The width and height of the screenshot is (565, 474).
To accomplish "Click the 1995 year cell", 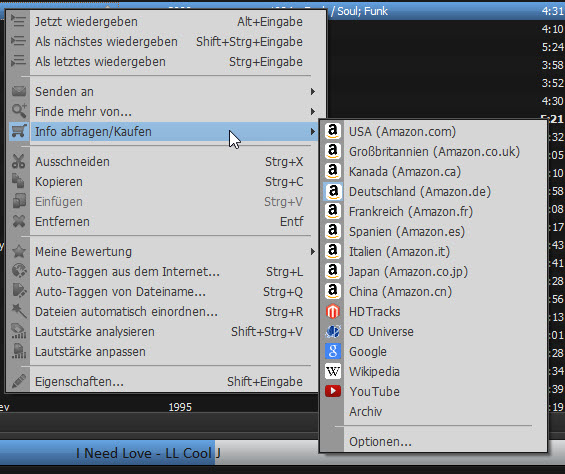I will click(180, 407).
